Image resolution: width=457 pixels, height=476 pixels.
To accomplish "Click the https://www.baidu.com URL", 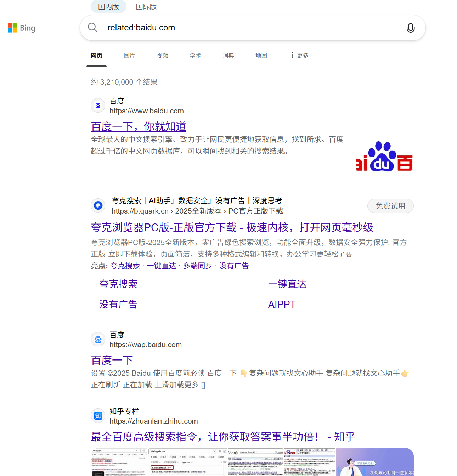I will click(146, 111).
